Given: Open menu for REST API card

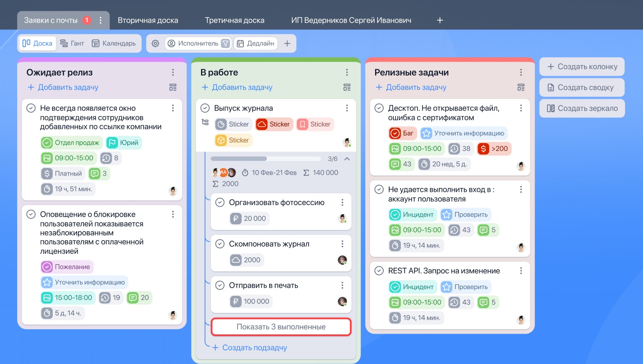Looking at the screenshot, I should coord(521,271).
